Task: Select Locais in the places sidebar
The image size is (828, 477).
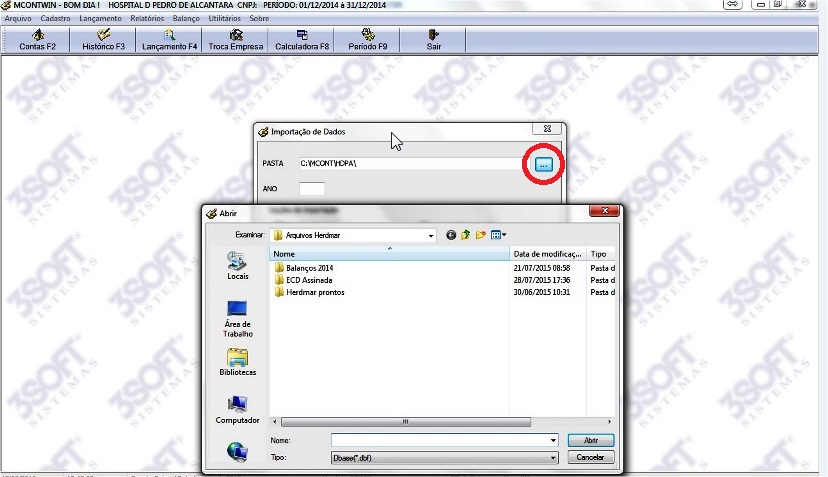Action: (x=237, y=266)
